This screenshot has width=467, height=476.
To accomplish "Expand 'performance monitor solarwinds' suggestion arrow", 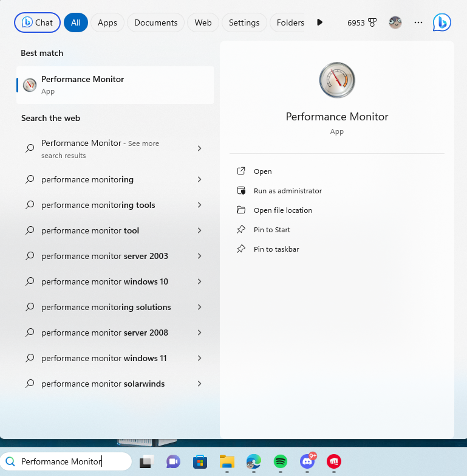I will click(x=199, y=384).
